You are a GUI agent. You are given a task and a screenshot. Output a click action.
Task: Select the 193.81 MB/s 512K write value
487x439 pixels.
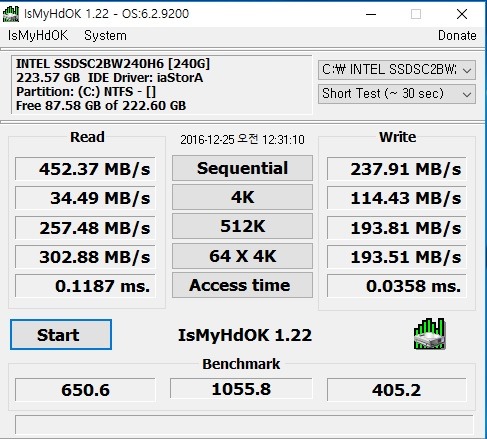tap(397, 228)
